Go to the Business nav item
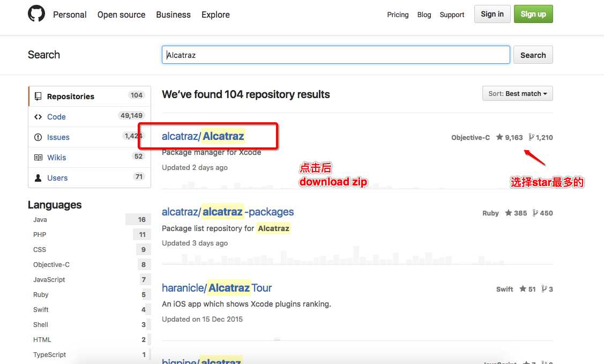 [x=173, y=14]
